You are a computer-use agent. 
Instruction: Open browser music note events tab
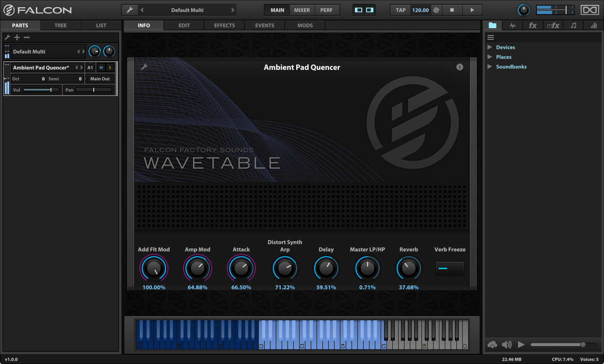click(573, 25)
